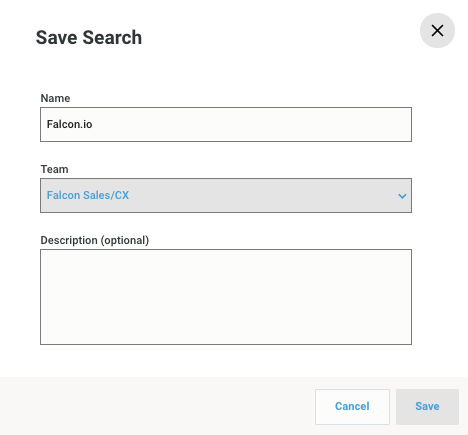Click the chevron arrow in Team field

(402, 196)
